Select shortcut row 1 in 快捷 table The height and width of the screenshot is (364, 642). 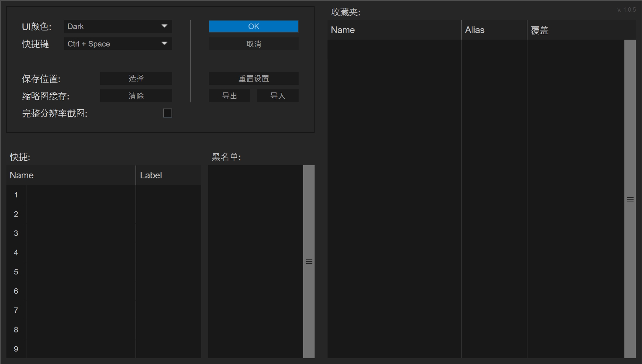[16, 195]
